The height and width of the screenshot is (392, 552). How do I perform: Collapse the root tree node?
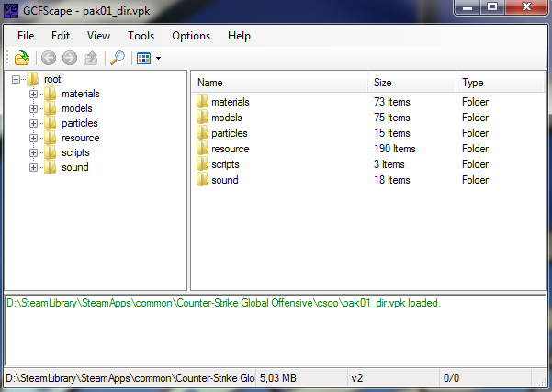(16, 79)
